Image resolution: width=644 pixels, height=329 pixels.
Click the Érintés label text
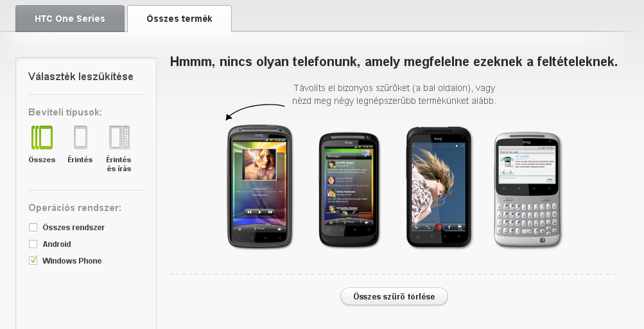80,160
